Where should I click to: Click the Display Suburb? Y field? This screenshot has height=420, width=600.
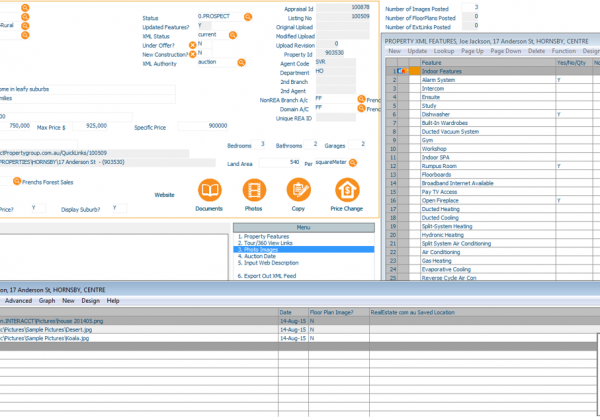point(119,208)
